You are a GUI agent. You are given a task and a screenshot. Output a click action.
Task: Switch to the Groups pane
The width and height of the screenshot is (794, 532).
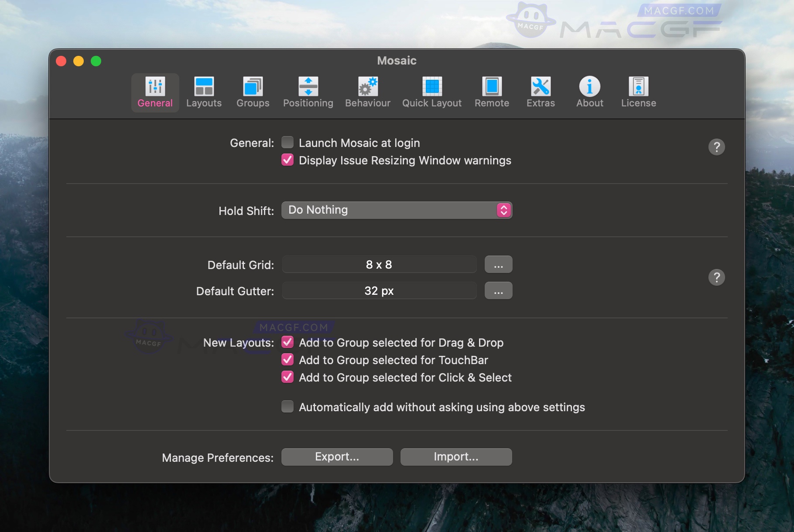tap(253, 92)
